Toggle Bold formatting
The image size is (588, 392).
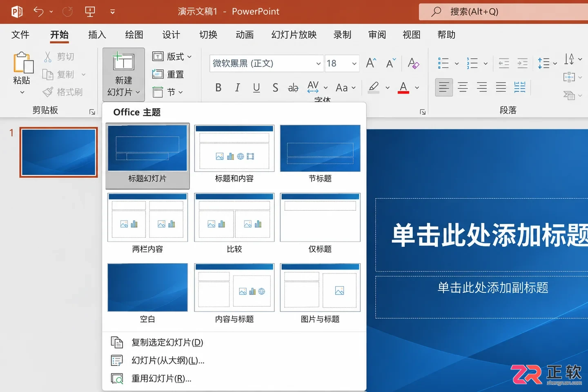[x=218, y=87]
